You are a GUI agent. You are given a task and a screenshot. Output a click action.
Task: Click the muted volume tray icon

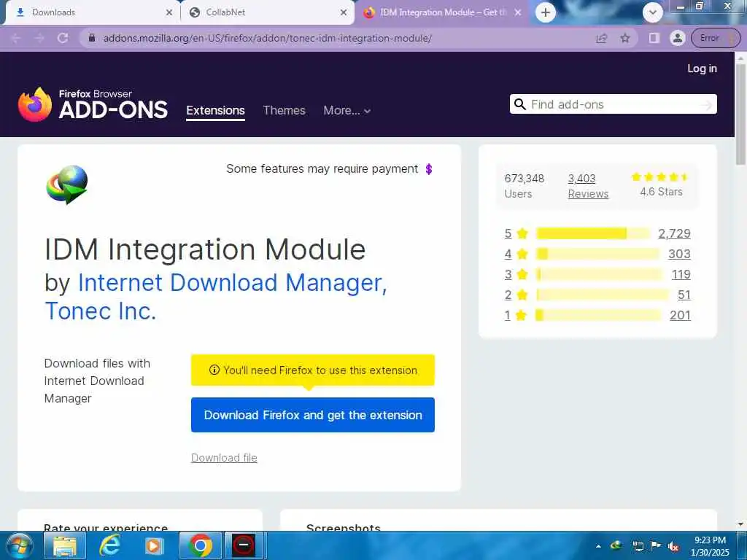(x=673, y=546)
